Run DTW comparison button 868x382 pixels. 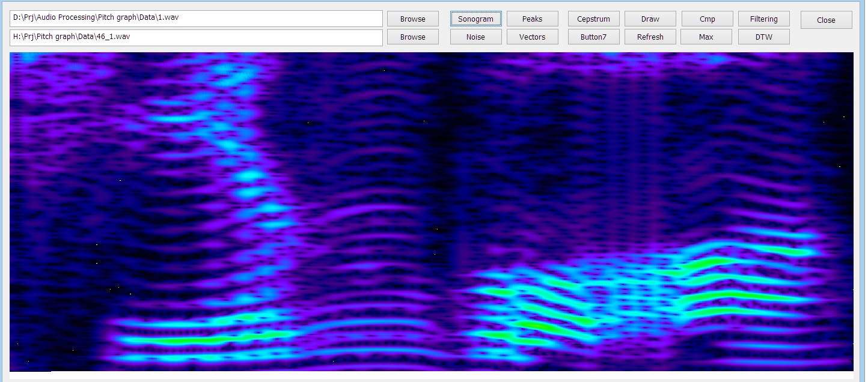click(763, 37)
